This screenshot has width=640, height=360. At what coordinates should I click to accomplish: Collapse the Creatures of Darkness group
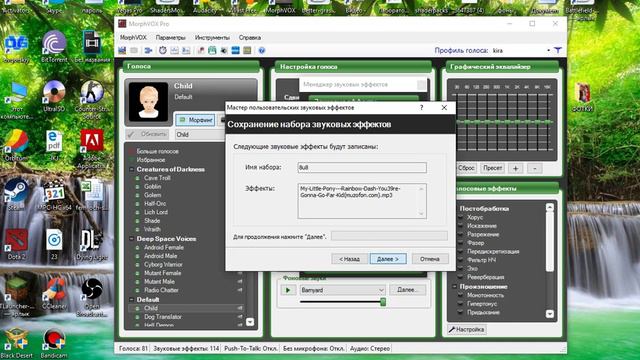pyautogui.click(x=132, y=169)
